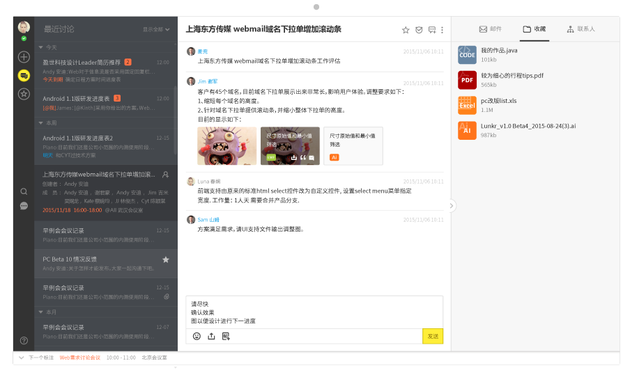
Task: Click the 今天到期 due label
Action: tap(53, 80)
